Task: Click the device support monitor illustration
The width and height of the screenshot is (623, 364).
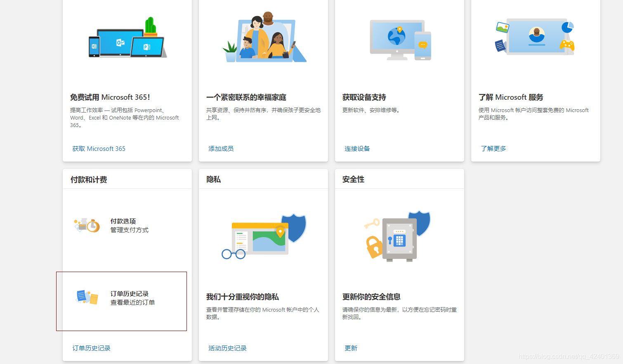Action: pyautogui.click(x=400, y=40)
